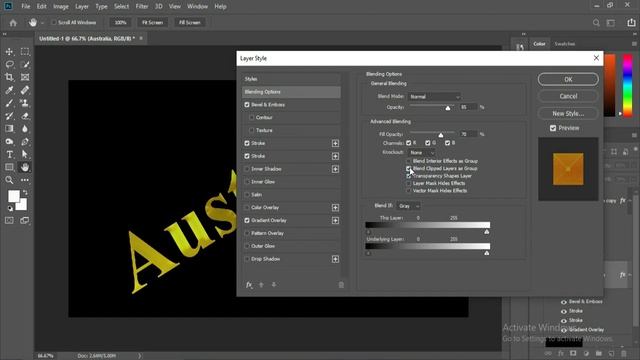640x360 pixels.
Task: Toggle the Preview checkbox
Action: tap(553, 128)
